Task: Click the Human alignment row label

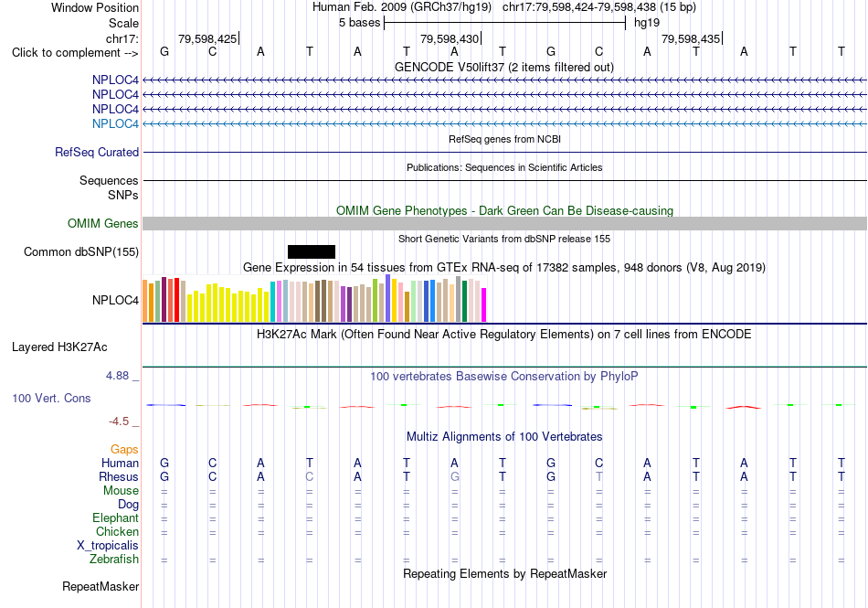Action: click(120, 463)
